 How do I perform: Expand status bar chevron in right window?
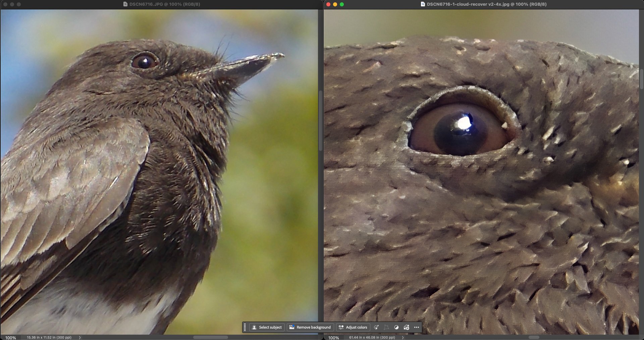coord(403,337)
